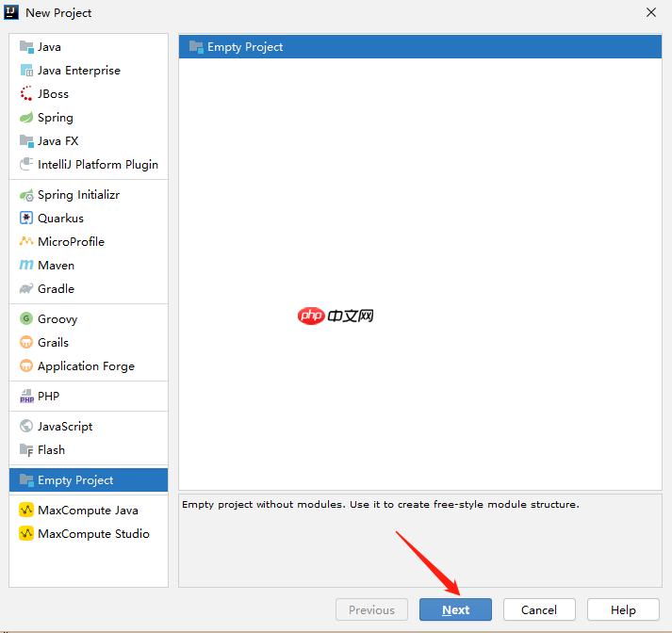Click the empty project description text
The height and width of the screenshot is (633, 672).
pyautogui.click(x=381, y=505)
